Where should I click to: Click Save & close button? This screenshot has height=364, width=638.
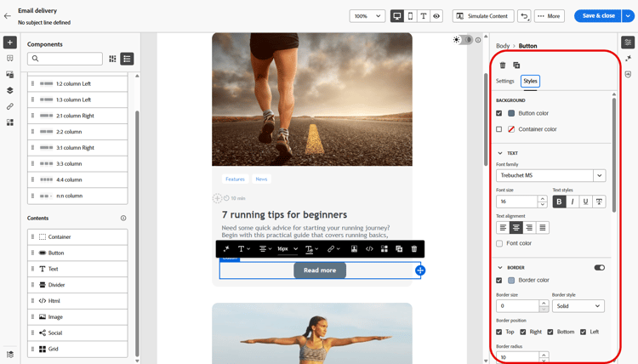(x=598, y=16)
